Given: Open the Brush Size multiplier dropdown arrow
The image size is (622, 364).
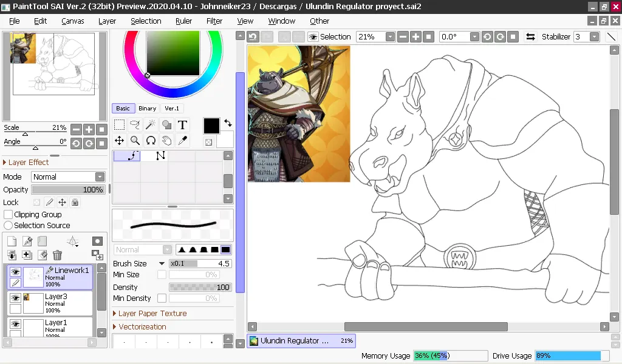Looking at the screenshot, I should tap(162, 263).
